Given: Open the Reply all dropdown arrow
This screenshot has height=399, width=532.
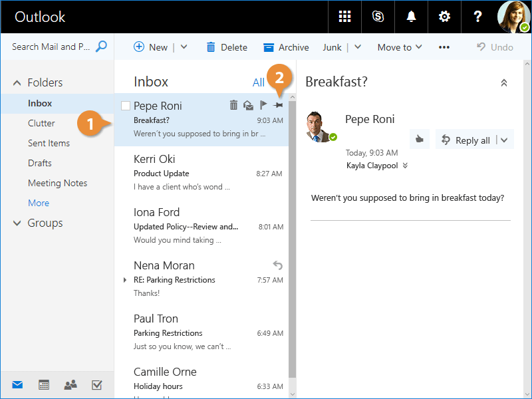Looking at the screenshot, I should (504, 140).
